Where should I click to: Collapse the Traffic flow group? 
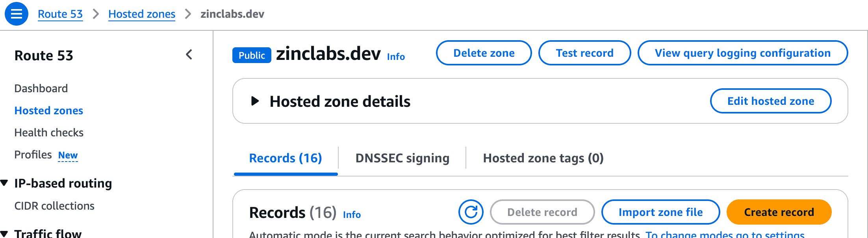coord(5,233)
